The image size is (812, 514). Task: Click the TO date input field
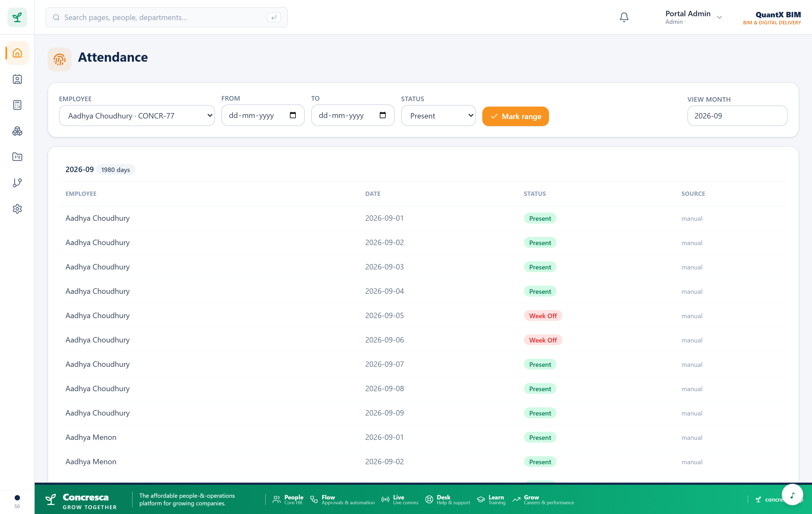pos(352,115)
